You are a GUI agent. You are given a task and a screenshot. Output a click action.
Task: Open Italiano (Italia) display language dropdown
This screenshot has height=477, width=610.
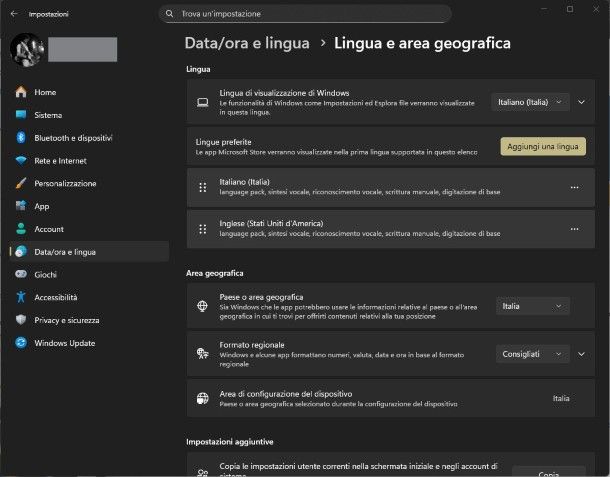click(x=530, y=102)
